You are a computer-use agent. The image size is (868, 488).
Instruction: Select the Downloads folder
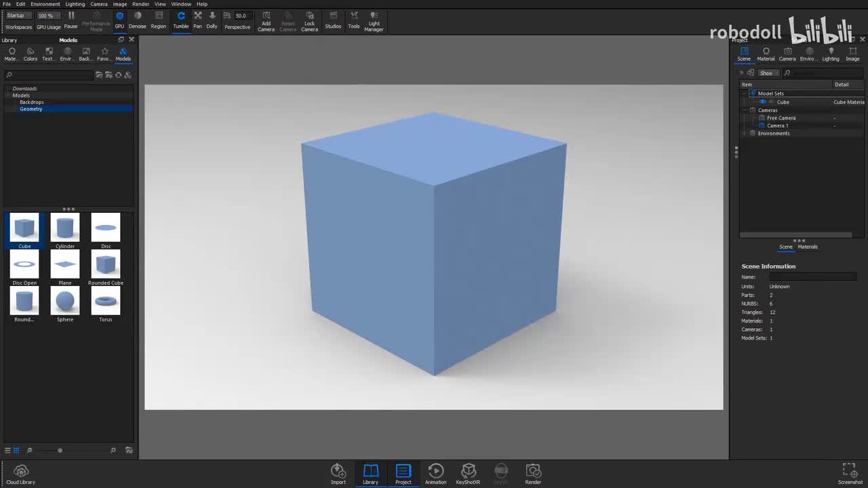tap(24, 89)
